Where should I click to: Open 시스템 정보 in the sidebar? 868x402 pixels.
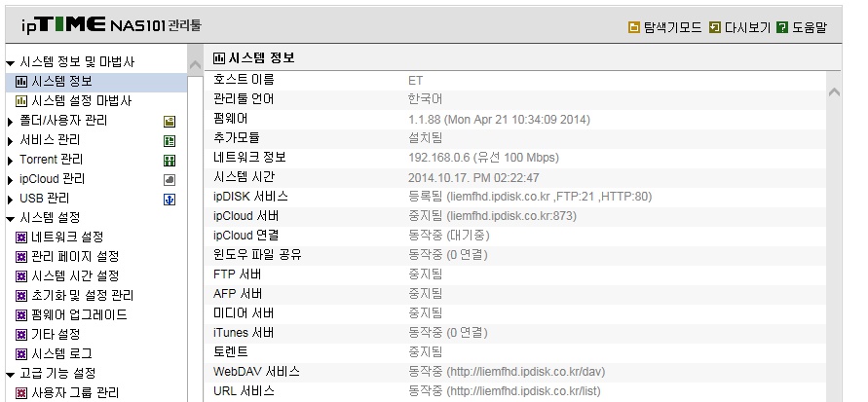pos(62,82)
